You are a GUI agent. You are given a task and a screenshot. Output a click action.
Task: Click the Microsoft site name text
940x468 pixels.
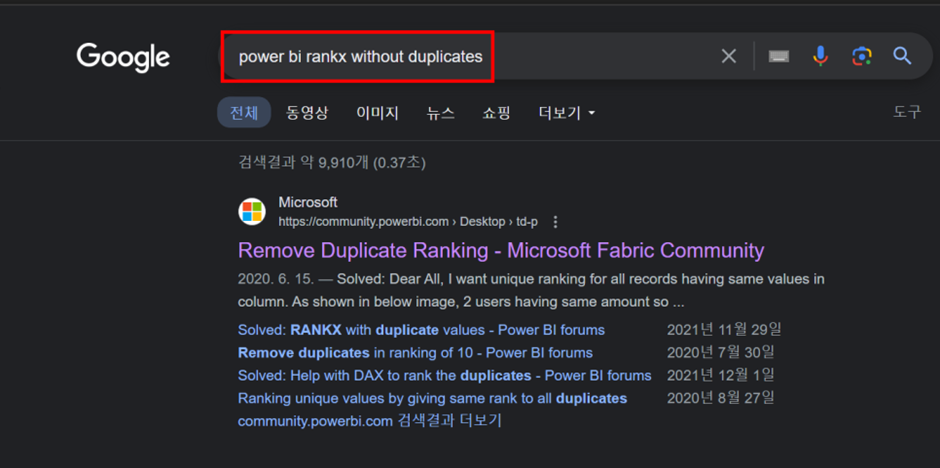[308, 203]
